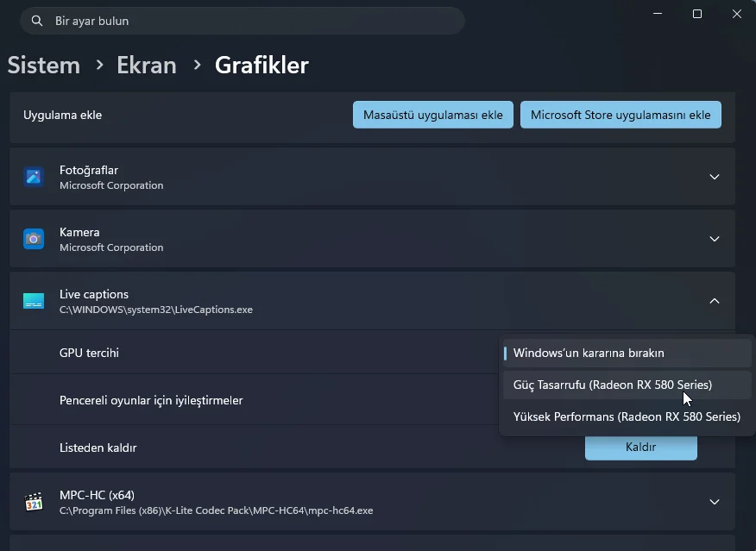This screenshot has height=551, width=756.
Task: Click the search magnifier icon
Action: [x=36, y=21]
